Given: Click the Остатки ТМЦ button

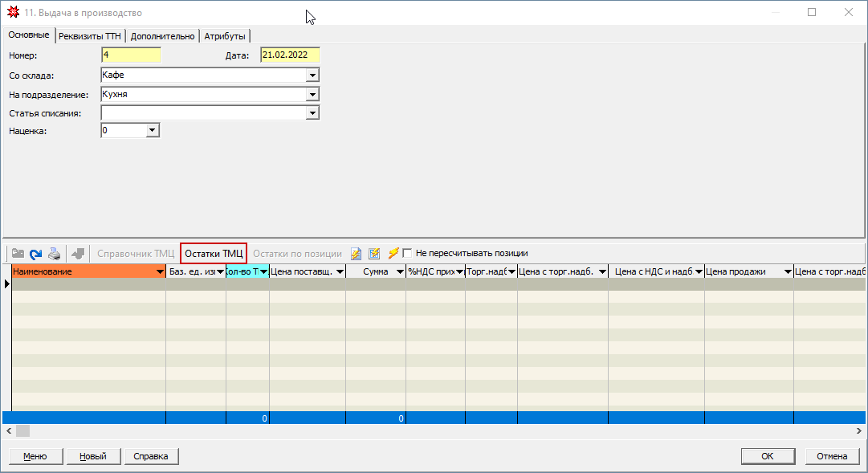Looking at the screenshot, I should 214,253.
